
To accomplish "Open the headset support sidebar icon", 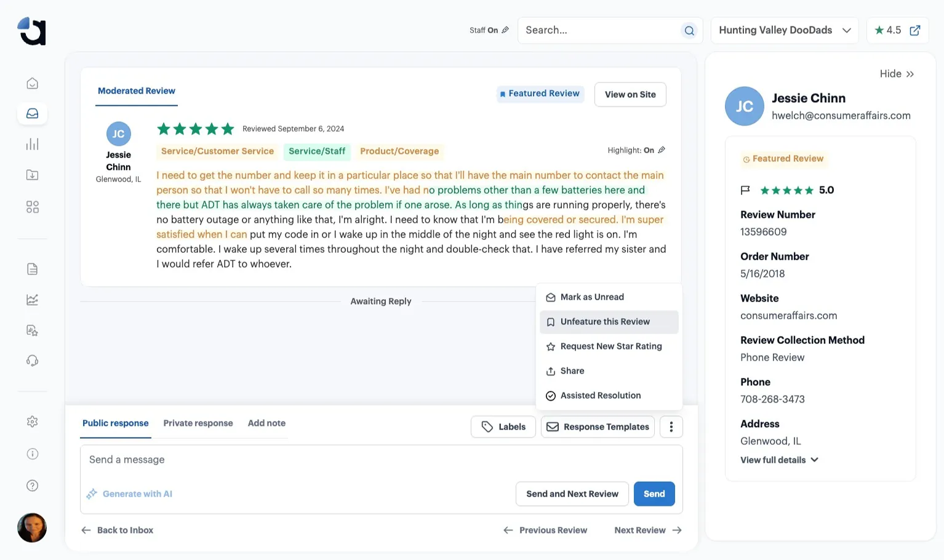I will [x=33, y=361].
